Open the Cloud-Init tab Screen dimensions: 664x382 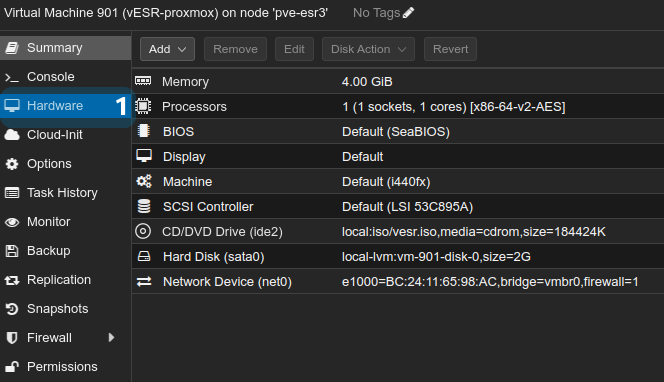[x=66, y=135]
